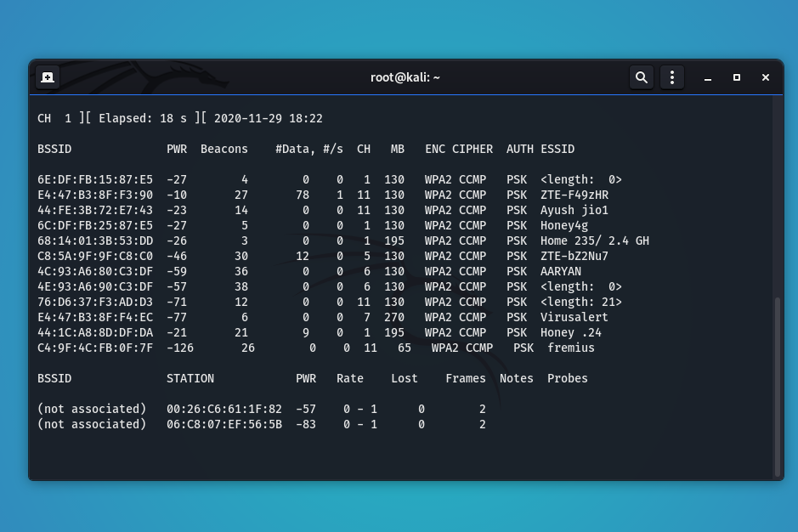Click the Honey4g network name
This screenshot has width=798, height=532.
coord(564,225)
